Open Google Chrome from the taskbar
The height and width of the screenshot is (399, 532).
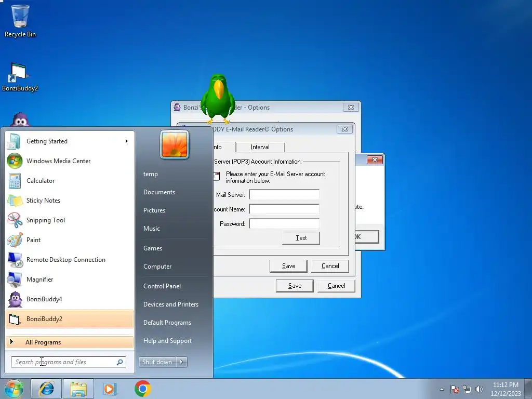pos(142,389)
